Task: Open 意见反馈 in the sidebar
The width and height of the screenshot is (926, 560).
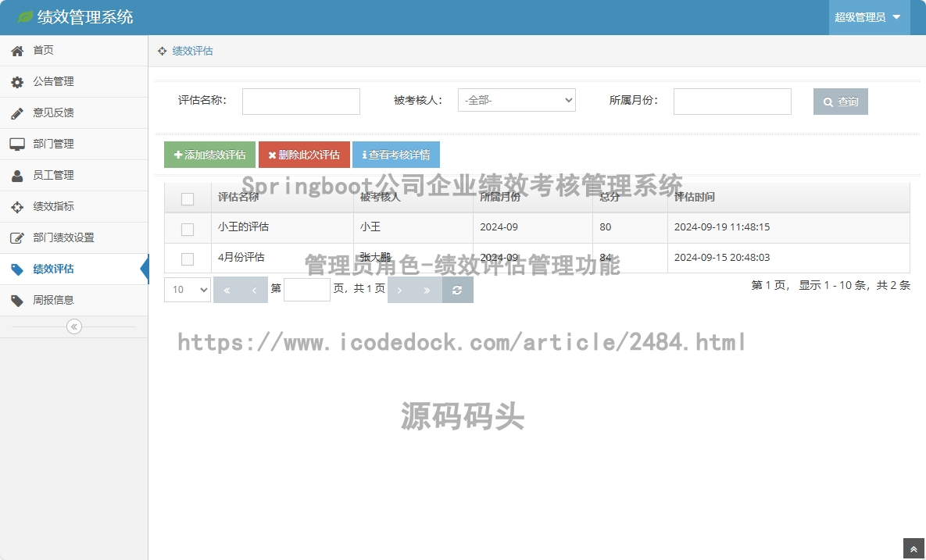Action: click(73, 113)
